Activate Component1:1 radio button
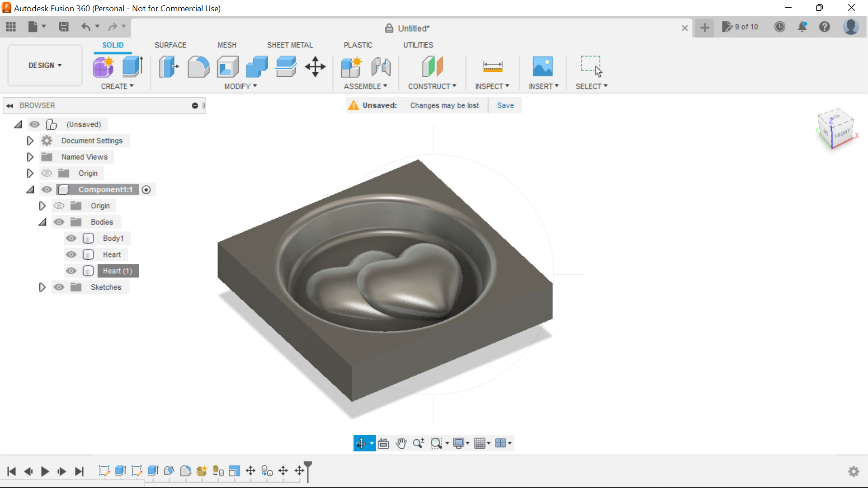Image resolution: width=868 pixels, height=488 pixels. [x=146, y=190]
